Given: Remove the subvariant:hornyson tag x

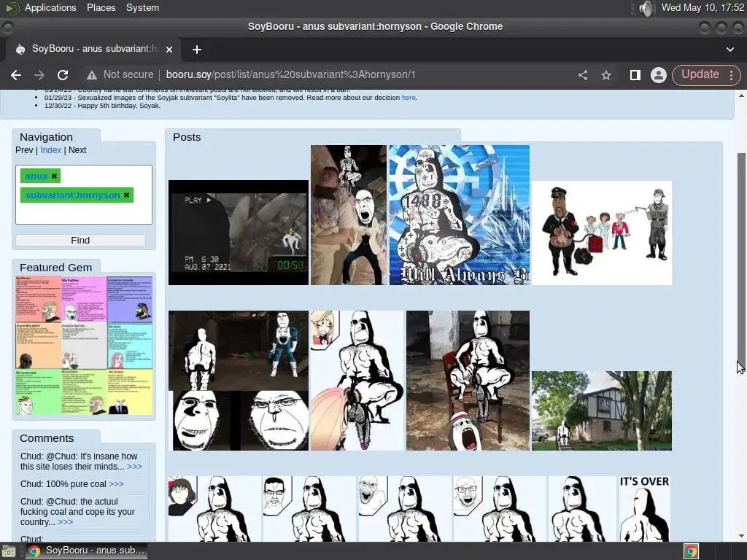Looking at the screenshot, I should (127, 195).
